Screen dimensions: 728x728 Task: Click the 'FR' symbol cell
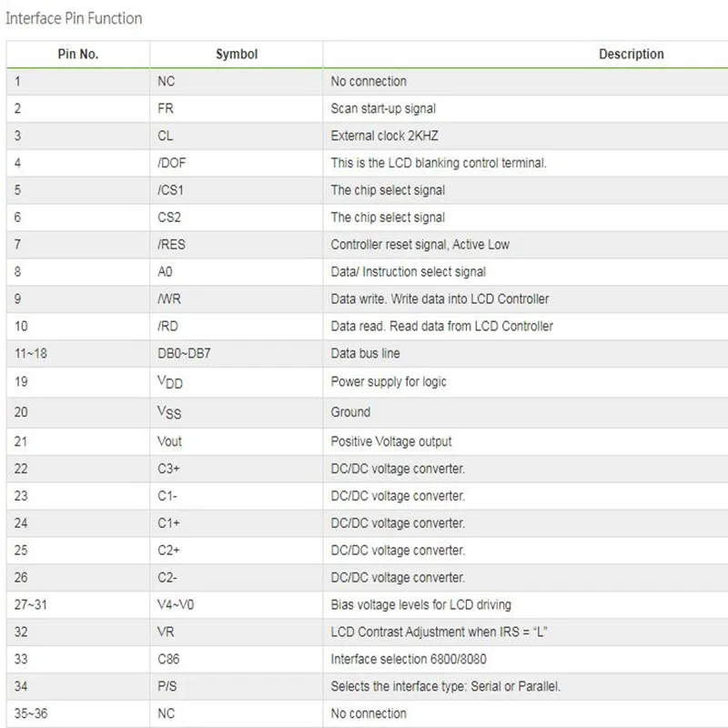pos(166,109)
